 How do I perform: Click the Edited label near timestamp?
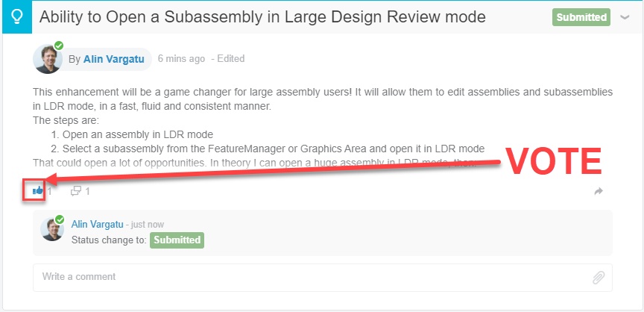pos(228,59)
